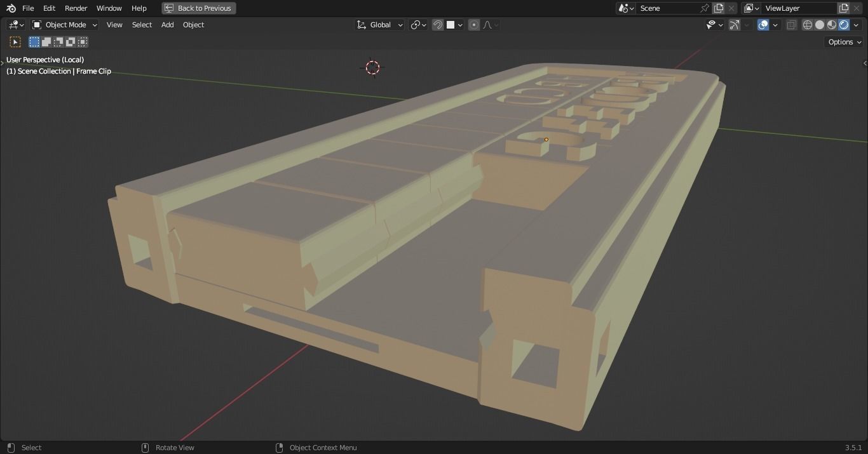Click the Object Context Menu status hint
Screen dimensions: 868x454
323,448
